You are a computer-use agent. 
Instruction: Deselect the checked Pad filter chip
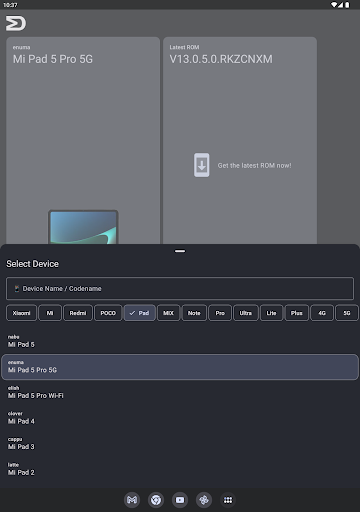coord(140,313)
